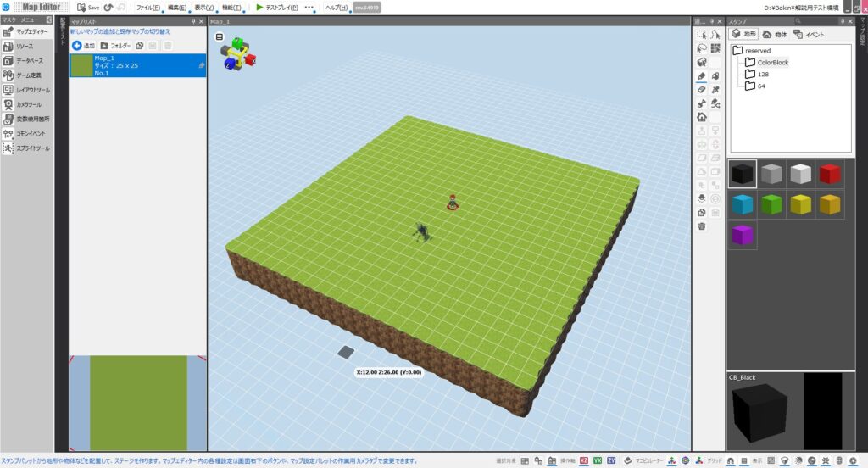Click the trash icon in the tool palette
The height and width of the screenshot is (468, 868).
coord(702,226)
